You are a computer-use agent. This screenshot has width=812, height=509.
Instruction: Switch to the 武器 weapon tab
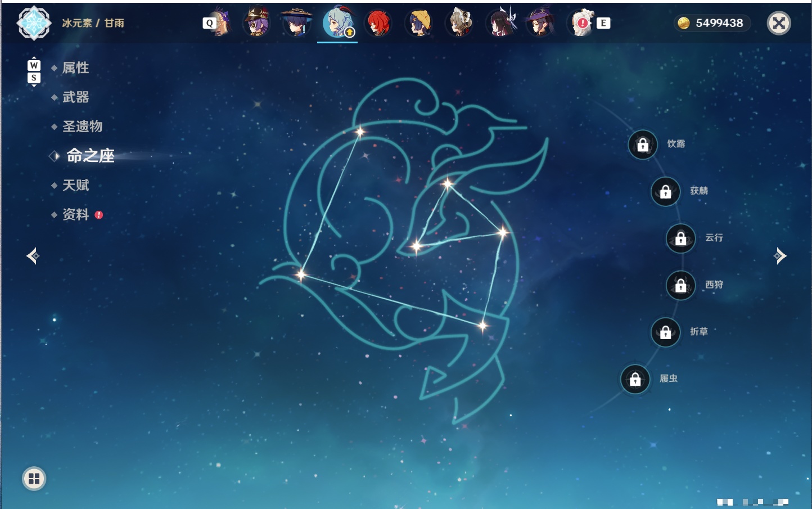(75, 97)
